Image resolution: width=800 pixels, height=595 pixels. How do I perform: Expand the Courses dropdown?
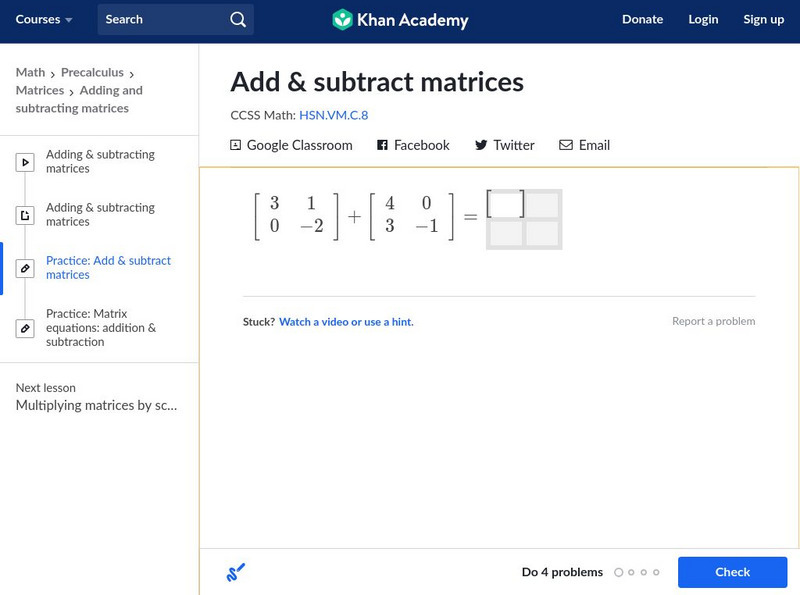44,20
